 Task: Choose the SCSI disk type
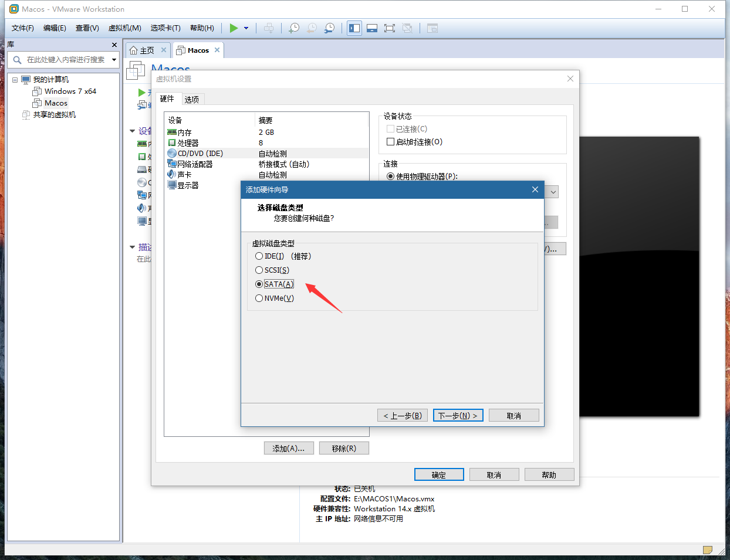coord(259,270)
